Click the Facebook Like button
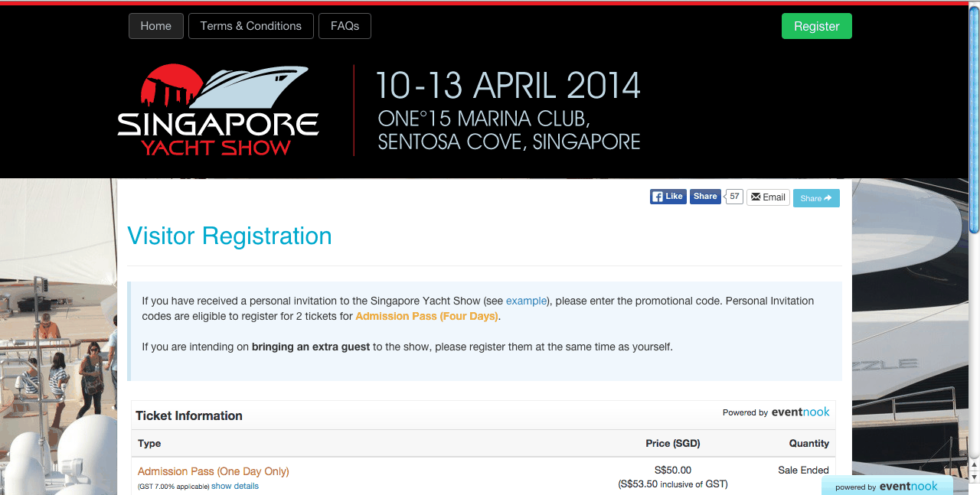The image size is (980, 495). pos(668,197)
